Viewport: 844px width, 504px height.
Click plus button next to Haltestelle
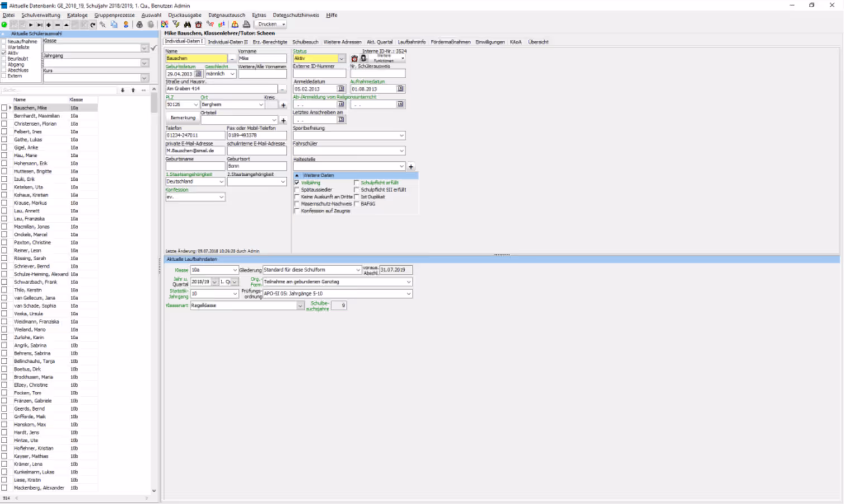pos(411,166)
